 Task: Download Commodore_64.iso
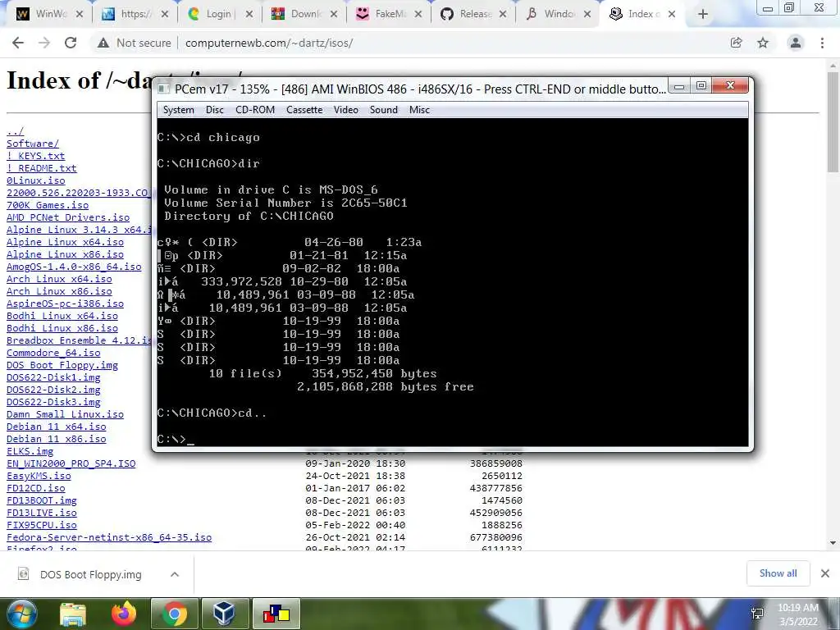click(53, 353)
